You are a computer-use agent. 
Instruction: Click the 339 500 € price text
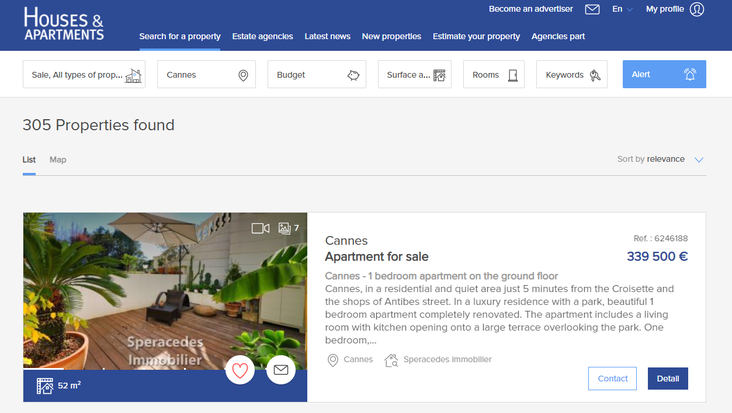point(657,257)
